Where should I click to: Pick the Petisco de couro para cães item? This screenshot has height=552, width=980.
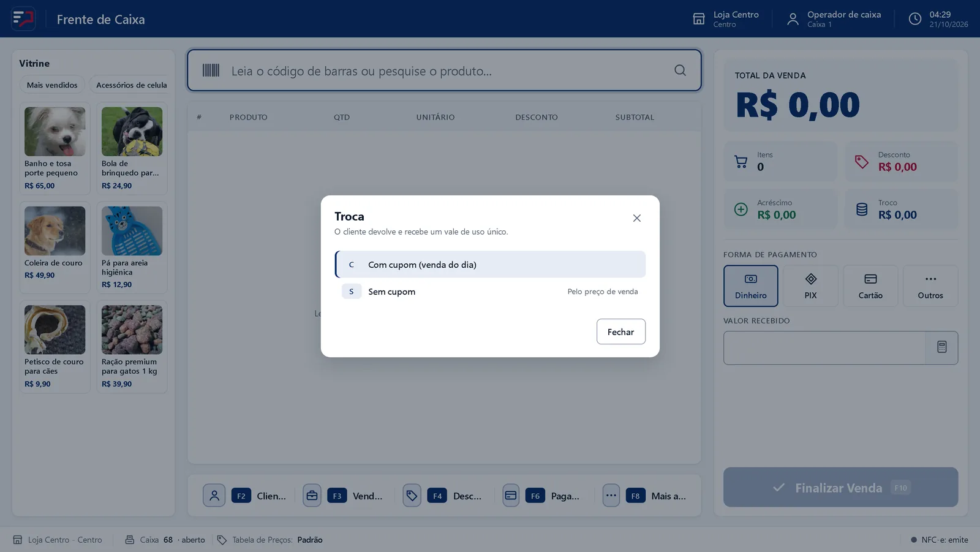[x=55, y=347]
